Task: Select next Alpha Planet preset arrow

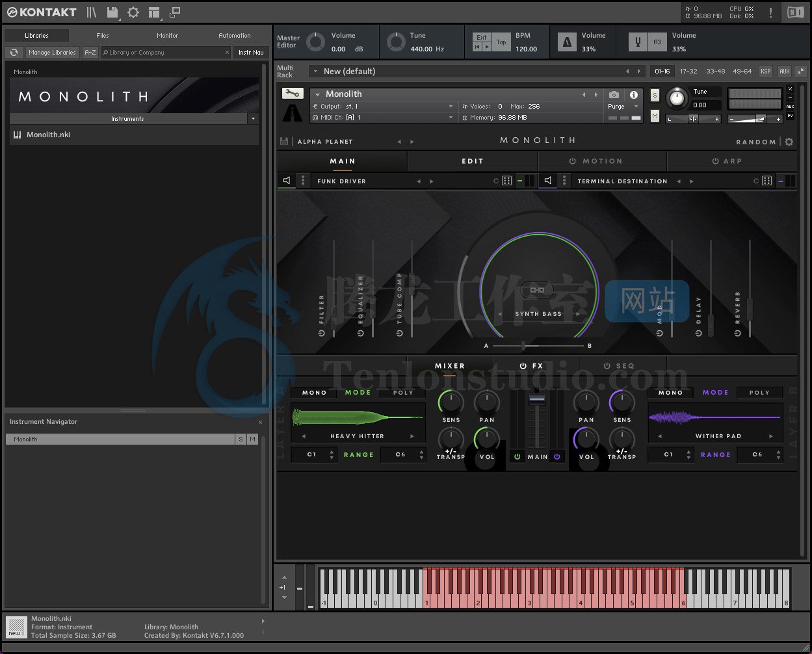Action: coord(412,142)
